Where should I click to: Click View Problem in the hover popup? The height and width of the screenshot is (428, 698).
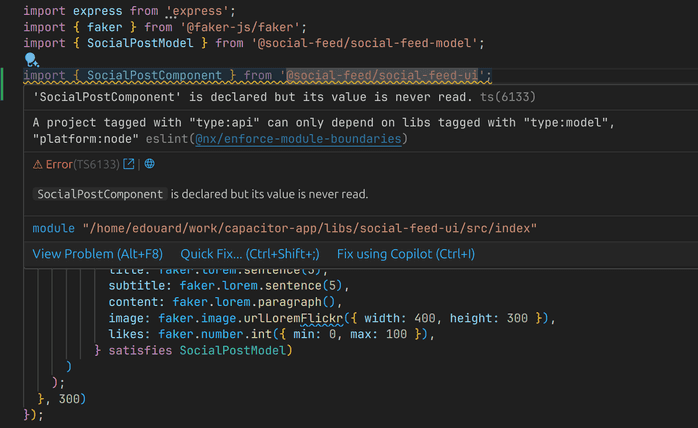[97, 254]
